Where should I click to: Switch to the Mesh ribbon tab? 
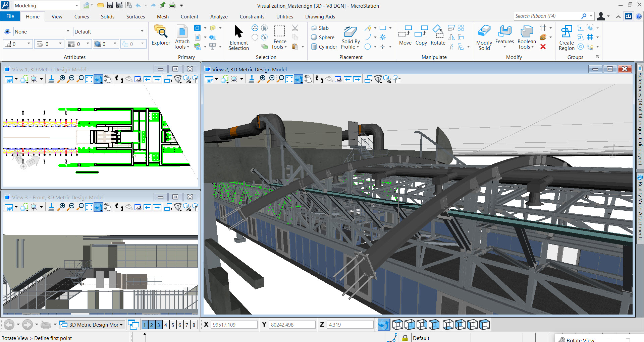[x=163, y=16]
